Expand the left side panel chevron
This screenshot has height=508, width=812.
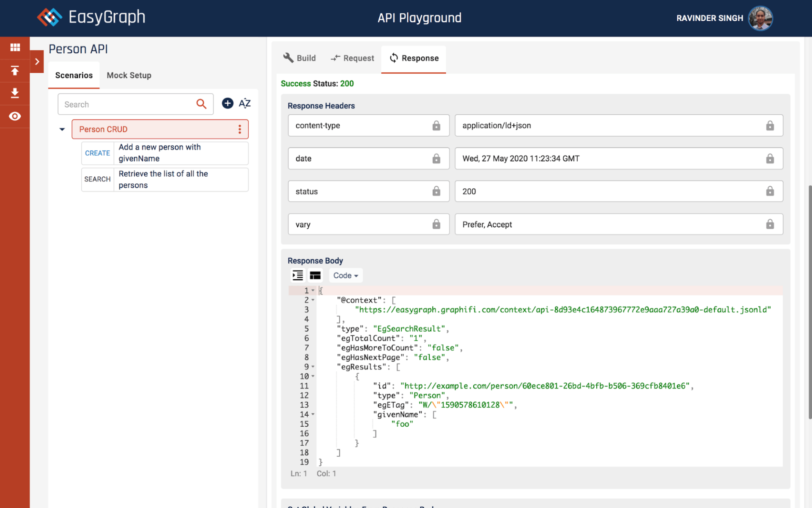[x=37, y=62]
